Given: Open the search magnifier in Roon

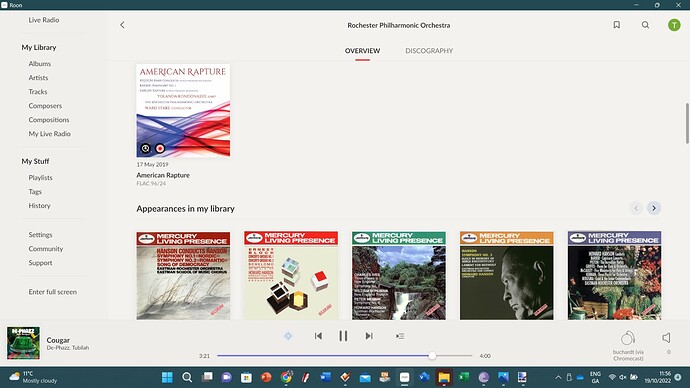Looking at the screenshot, I should (x=645, y=25).
